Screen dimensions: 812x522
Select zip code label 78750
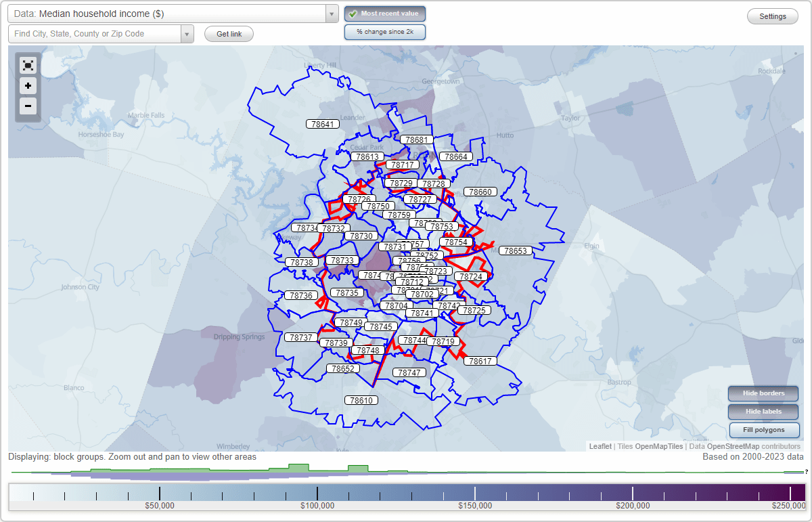point(378,206)
